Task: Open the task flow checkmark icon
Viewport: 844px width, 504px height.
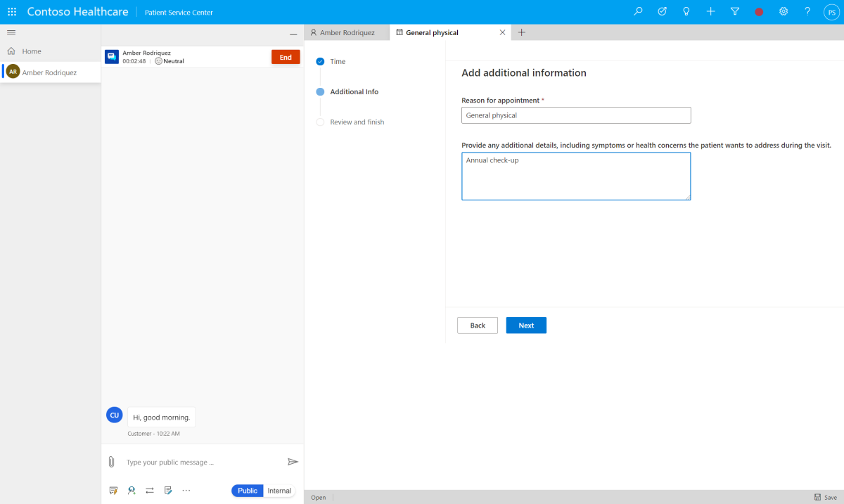Action: click(x=662, y=12)
